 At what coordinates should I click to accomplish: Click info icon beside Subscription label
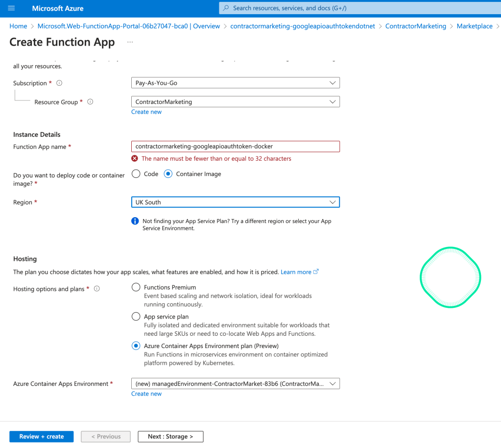click(59, 83)
